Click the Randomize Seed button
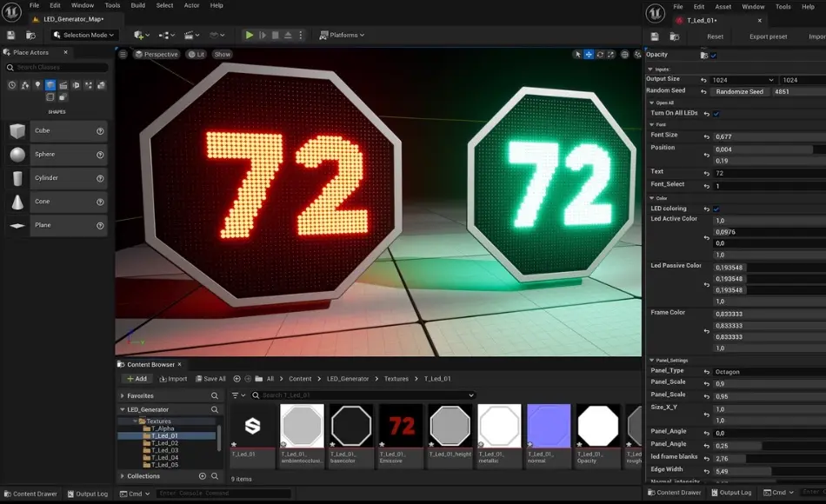The image size is (826, 504). (x=739, y=91)
